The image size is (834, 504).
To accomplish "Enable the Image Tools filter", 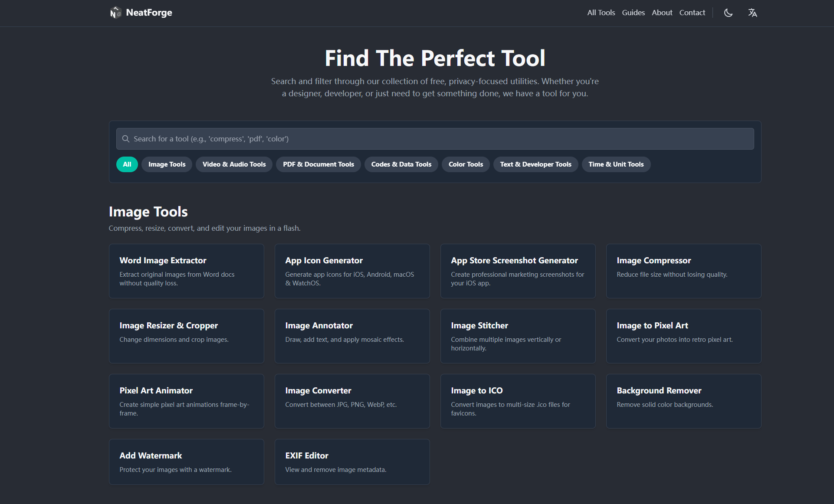I will (x=167, y=164).
